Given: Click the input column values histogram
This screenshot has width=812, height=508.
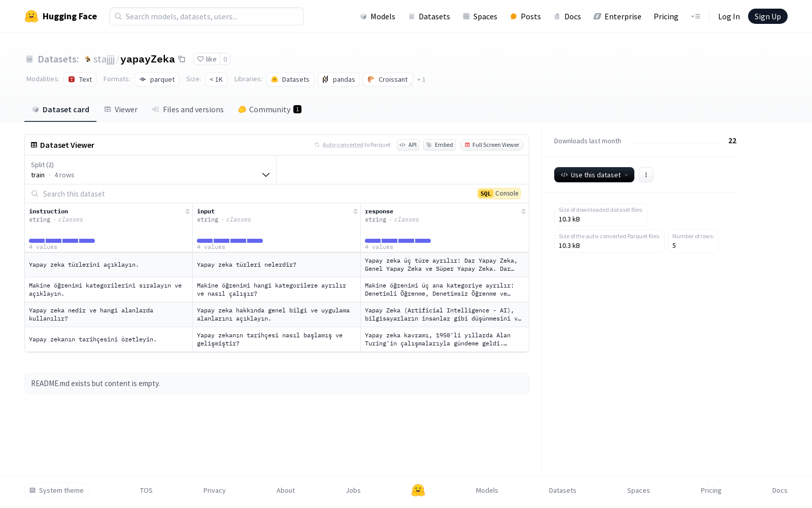Looking at the screenshot, I should click(230, 241).
